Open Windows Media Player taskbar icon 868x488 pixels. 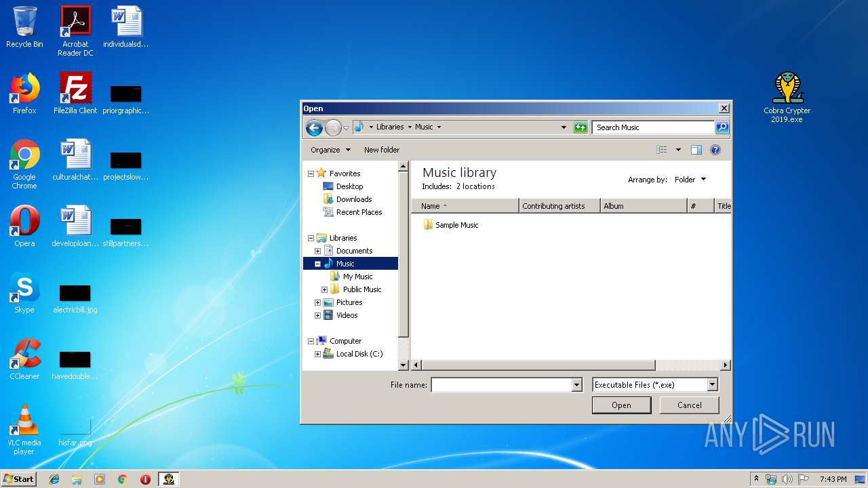coord(100,479)
